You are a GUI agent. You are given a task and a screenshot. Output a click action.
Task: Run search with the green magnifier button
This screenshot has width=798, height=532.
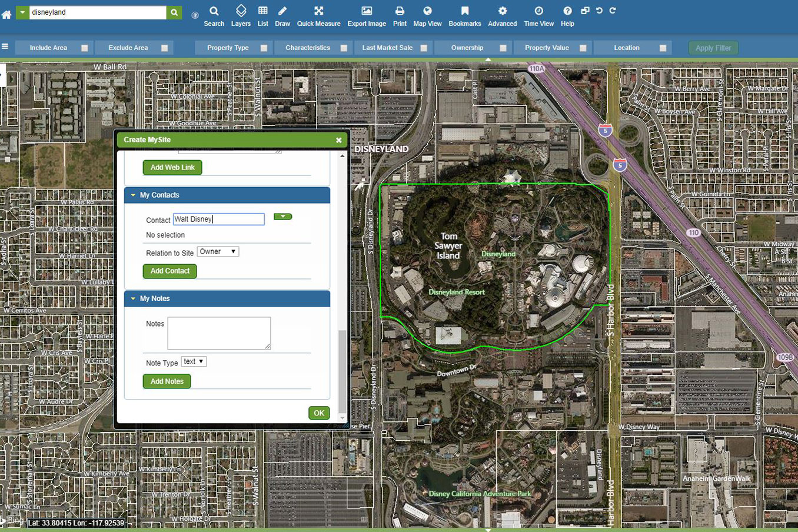tap(174, 12)
